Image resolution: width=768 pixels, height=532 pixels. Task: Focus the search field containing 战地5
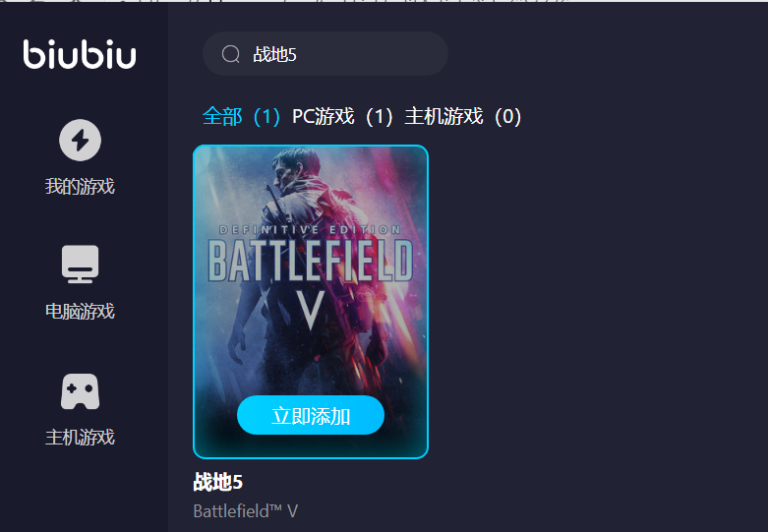[325, 54]
